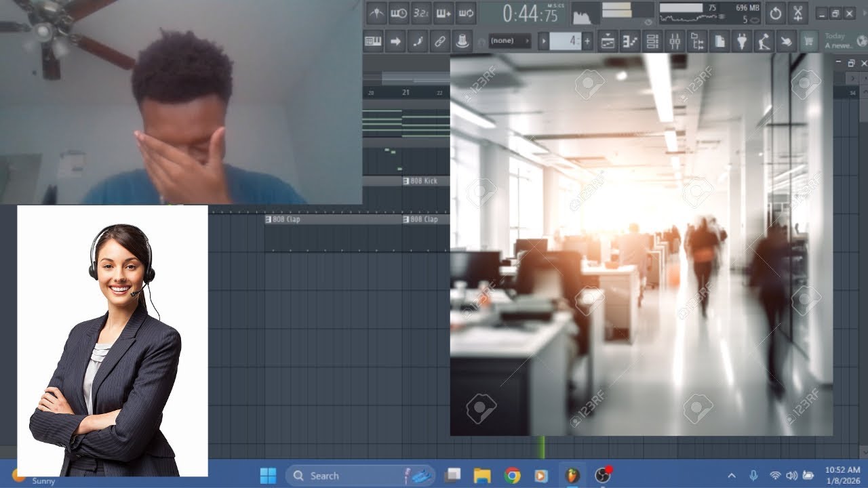Click the tempo tapper hammer icon
Viewport: 868px width, 488px height.
tap(764, 41)
